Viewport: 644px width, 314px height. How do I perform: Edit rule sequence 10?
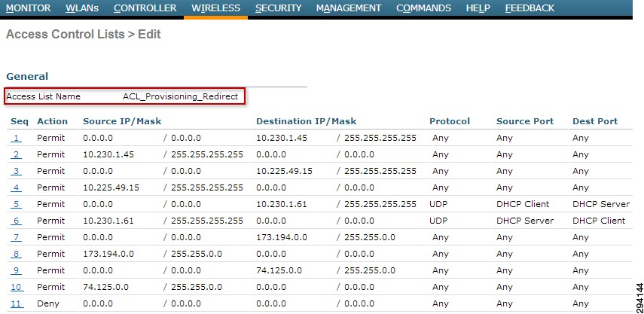(x=17, y=288)
